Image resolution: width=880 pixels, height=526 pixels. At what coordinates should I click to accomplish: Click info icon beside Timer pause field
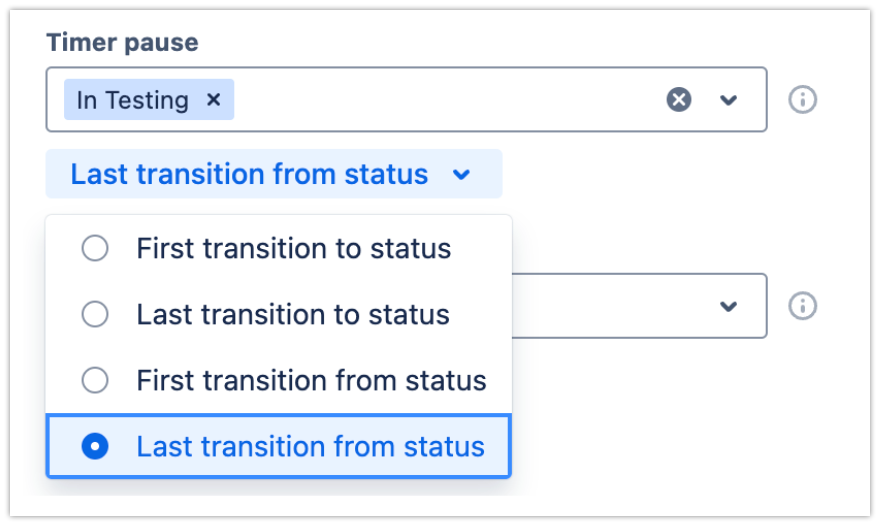point(803,100)
